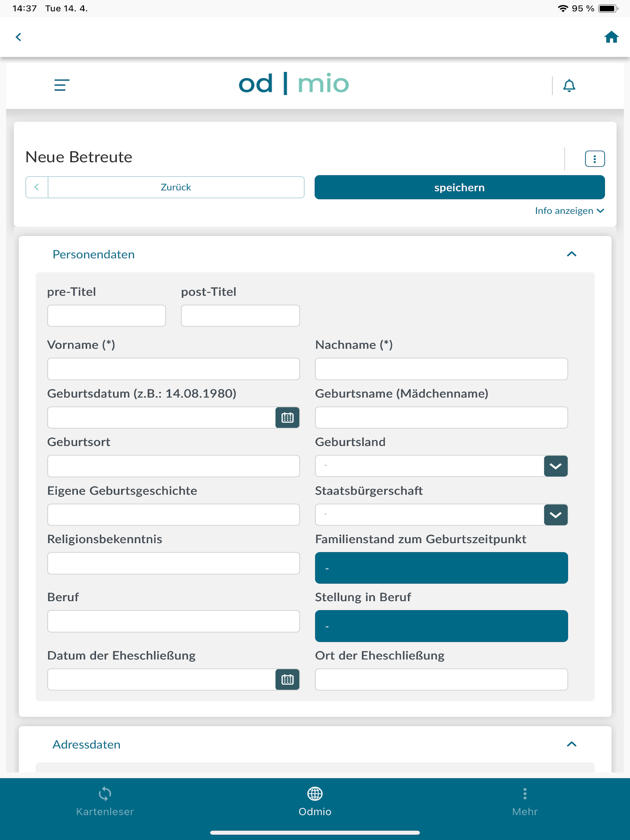Tap the home icon in top bar

pos(611,37)
